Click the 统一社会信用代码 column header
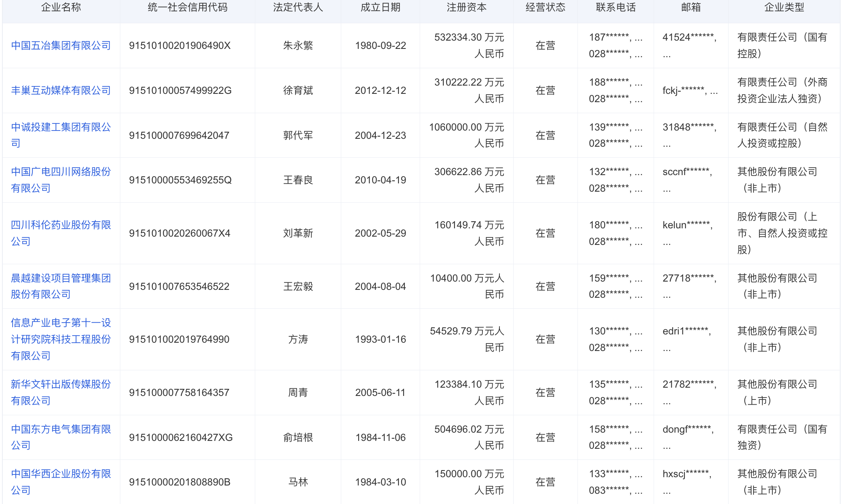Viewport: 841px width, 504px height. tap(187, 7)
